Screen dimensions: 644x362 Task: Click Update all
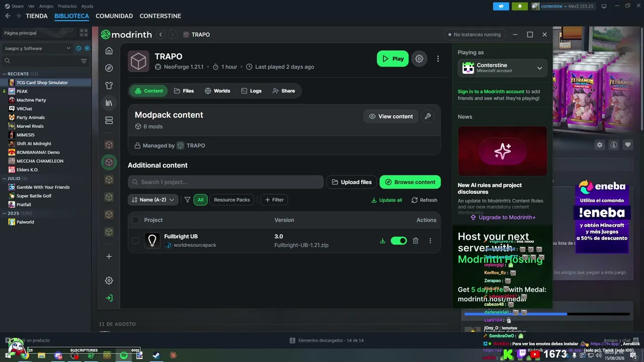click(x=386, y=200)
